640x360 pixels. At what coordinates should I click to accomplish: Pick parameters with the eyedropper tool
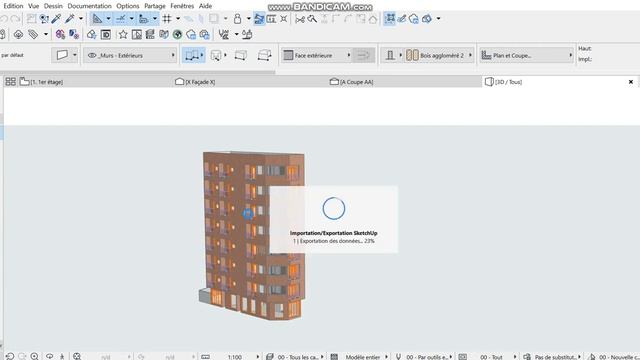56,18
